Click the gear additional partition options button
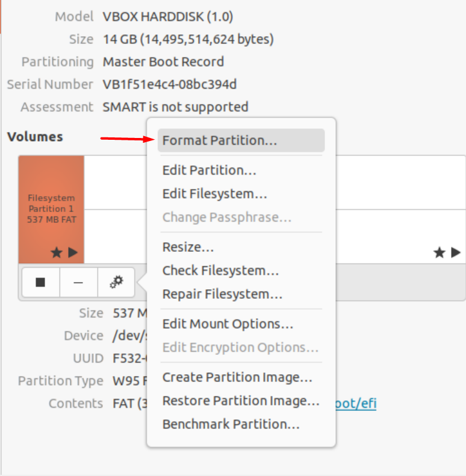 click(x=116, y=281)
